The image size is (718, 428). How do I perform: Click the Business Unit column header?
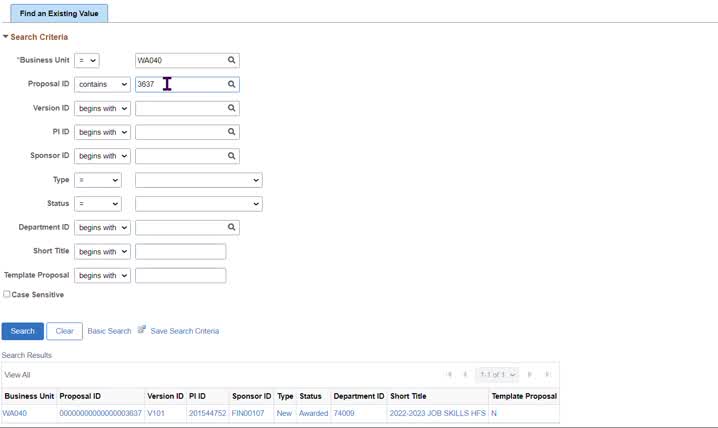[29, 396]
